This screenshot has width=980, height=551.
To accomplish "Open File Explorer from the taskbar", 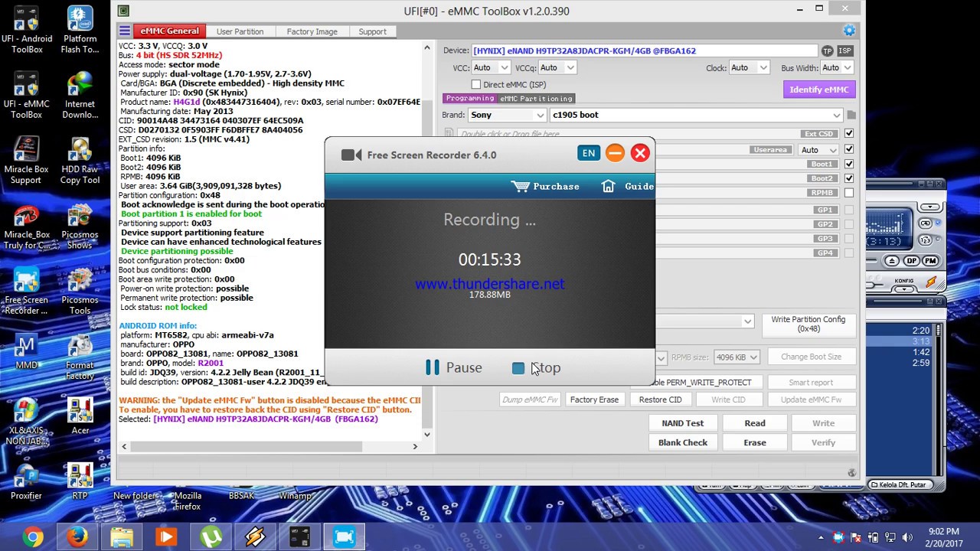I will point(121,537).
